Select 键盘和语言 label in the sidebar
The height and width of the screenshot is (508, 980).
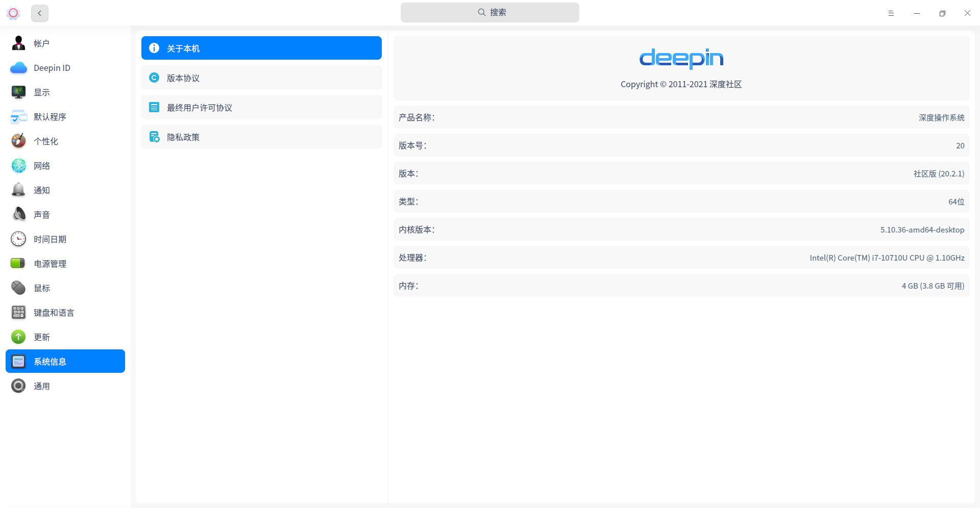[x=54, y=313]
